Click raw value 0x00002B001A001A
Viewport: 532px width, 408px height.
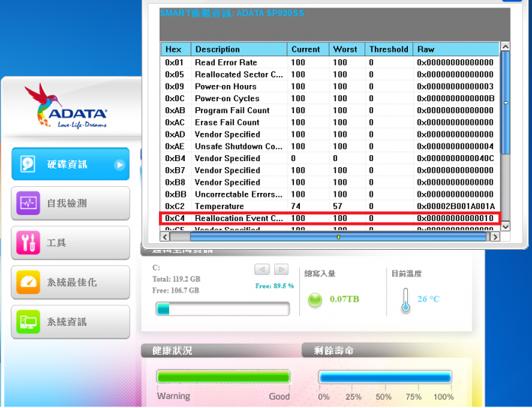pos(456,206)
